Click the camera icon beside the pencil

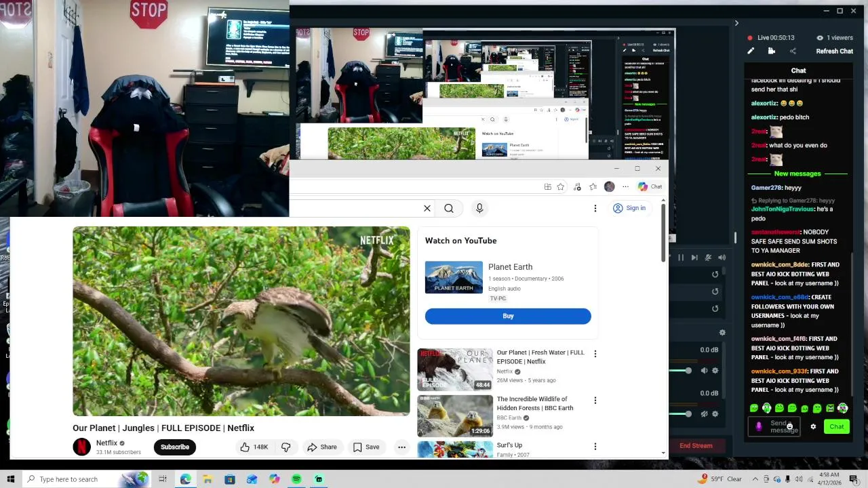(772, 51)
